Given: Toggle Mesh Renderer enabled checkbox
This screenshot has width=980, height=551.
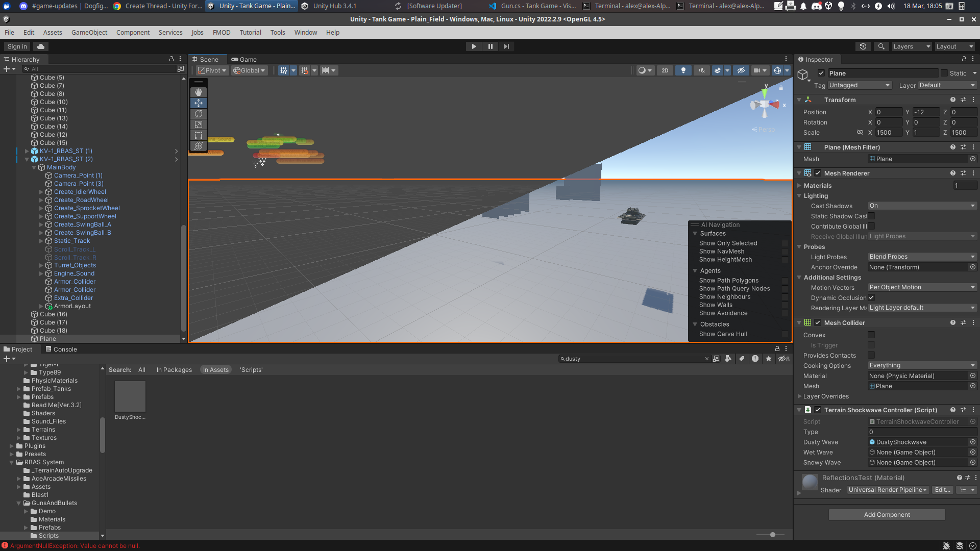Looking at the screenshot, I should (818, 173).
